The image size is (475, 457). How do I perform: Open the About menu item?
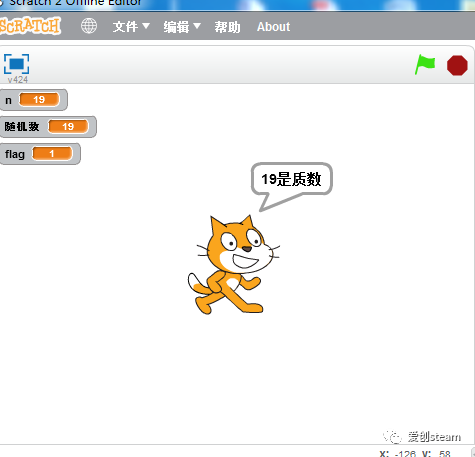pyautogui.click(x=273, y=27)
